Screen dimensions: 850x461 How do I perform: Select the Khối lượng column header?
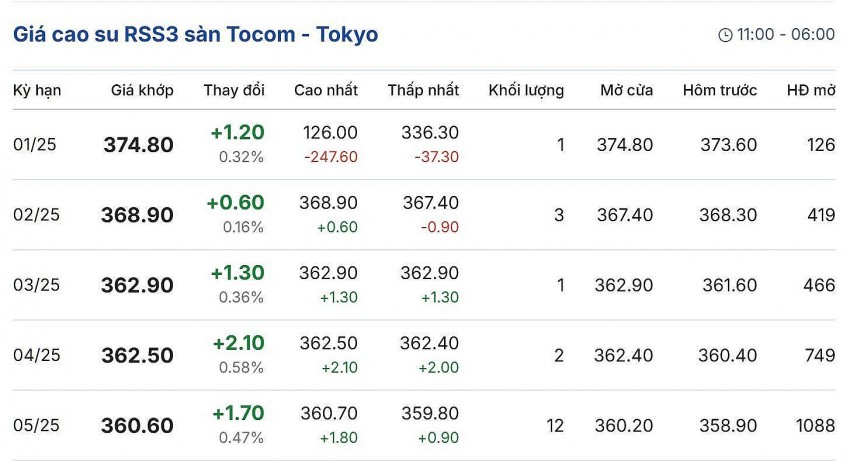[x=526, y=90]
